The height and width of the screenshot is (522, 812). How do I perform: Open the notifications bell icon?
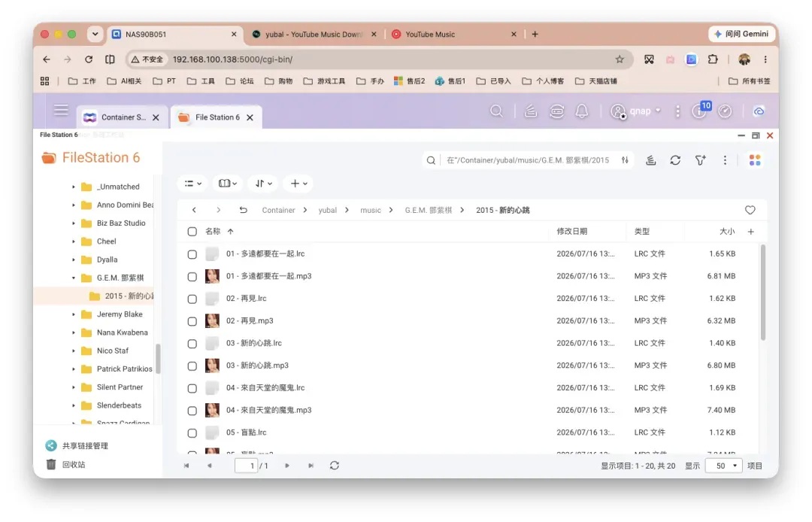click(x=582, y=111)
